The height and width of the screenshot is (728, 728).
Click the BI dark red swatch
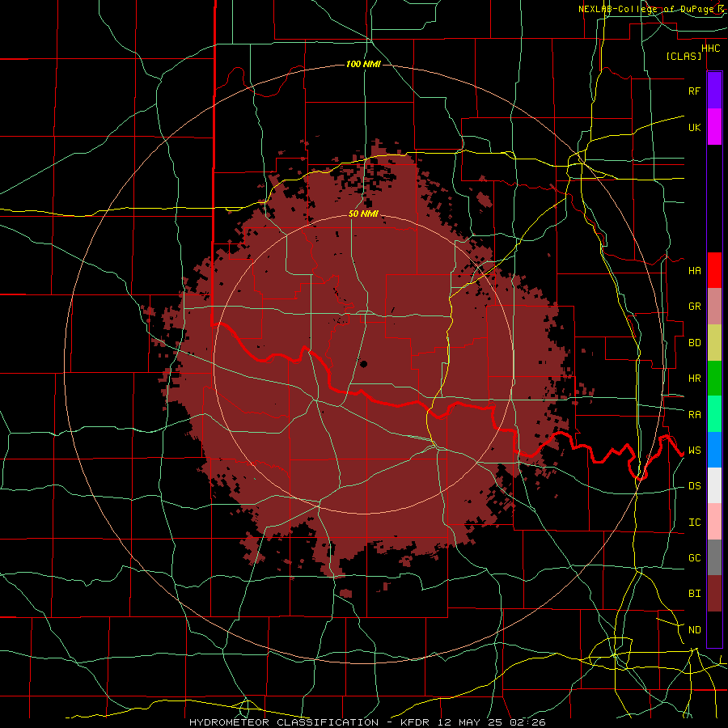[714, 594]
